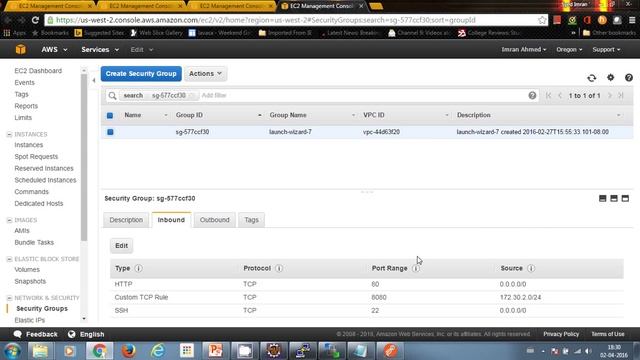Viewport: 640px width, 360px height.
Task: Open the Edit dropdown in the top bar
Action: pos(142,49)
